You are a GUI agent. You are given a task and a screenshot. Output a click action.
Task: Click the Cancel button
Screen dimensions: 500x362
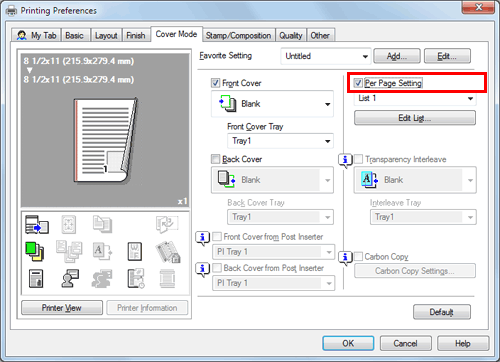click(x=406, y=343)
